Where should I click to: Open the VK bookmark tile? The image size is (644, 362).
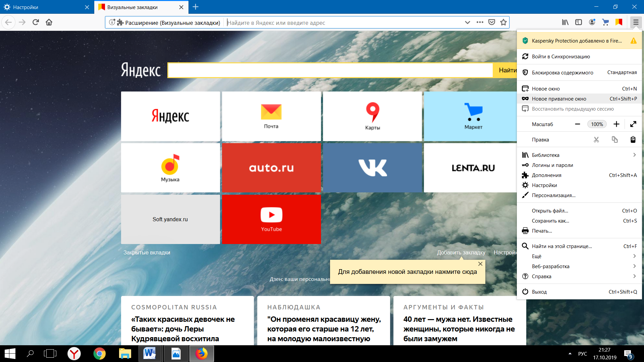pos(372,168)
